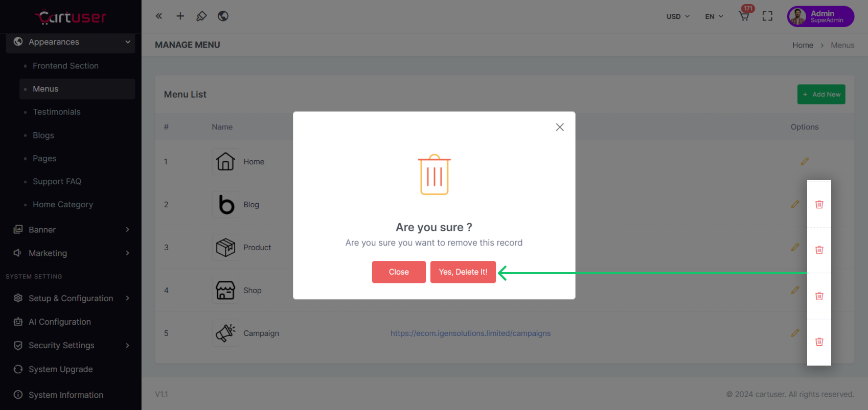Click Admin profile avatar
Image resolution: width=868 pixels, height=410 pixels.
[x=797, y=16]
